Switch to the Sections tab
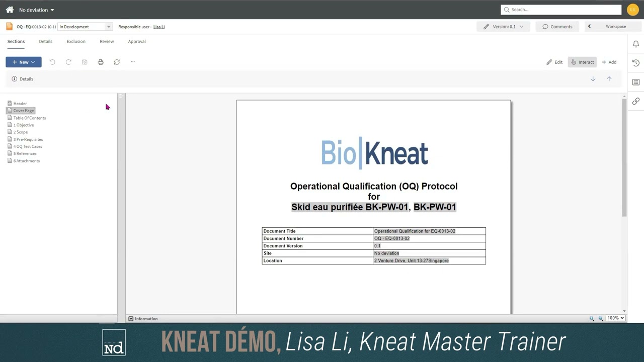This screenshot has height=362, width=644. pyautogui.click(x=16, y=41)
